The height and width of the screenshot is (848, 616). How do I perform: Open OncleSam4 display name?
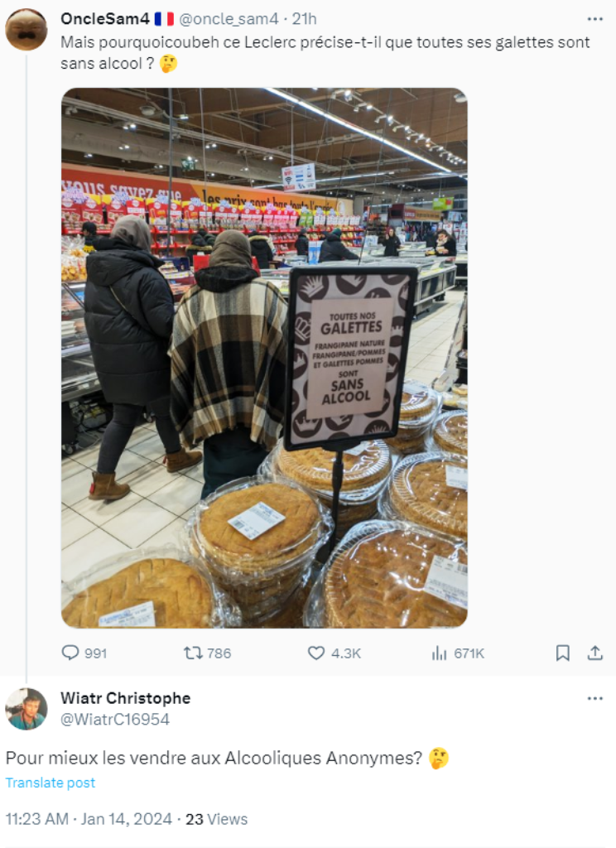point(105,19)
